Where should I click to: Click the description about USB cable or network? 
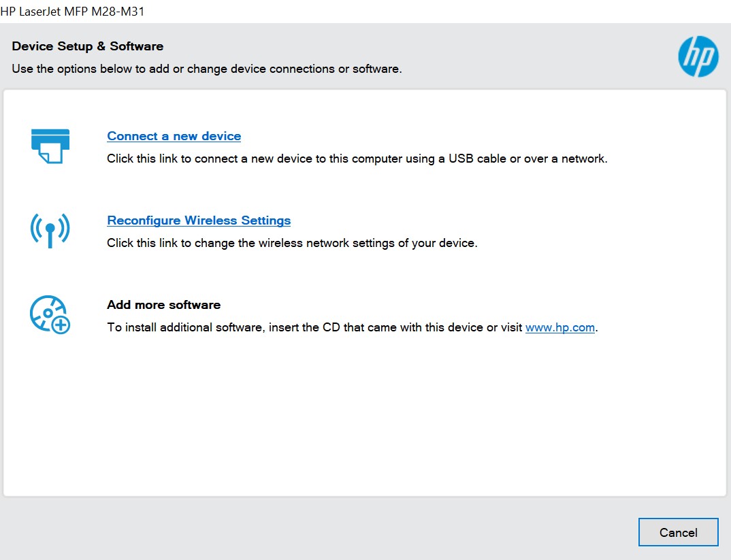click(357, 159)
